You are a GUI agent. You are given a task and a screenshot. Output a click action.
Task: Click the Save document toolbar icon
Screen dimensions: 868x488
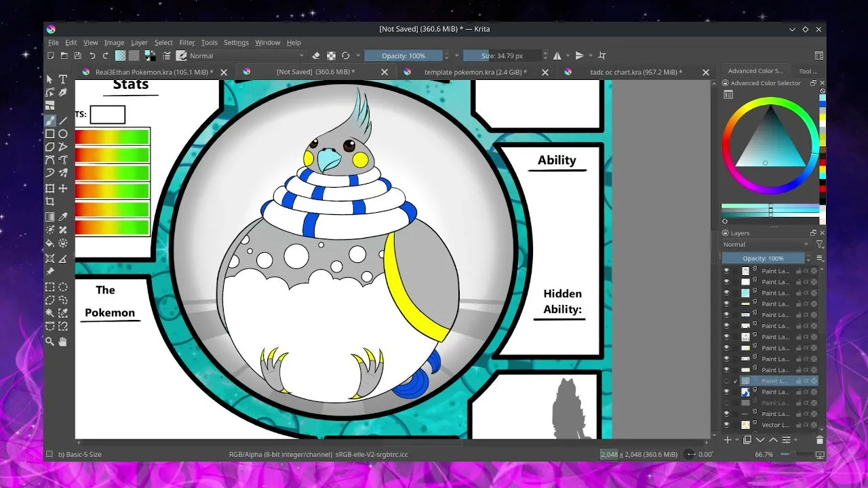[77, 56]
